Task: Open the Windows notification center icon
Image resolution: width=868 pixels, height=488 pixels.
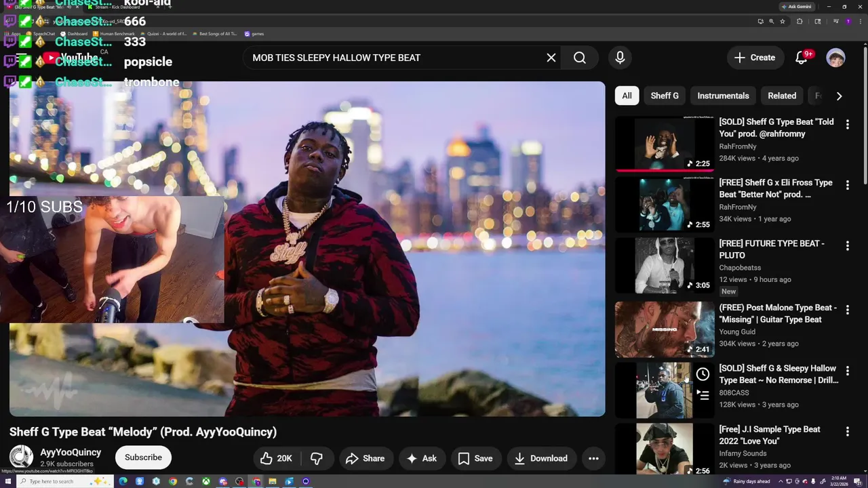Action: point(859,481)
